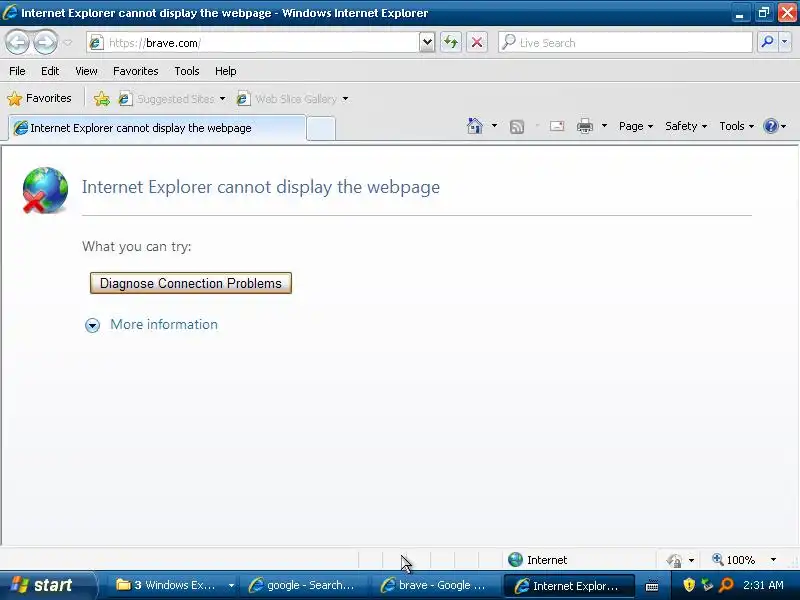Stop loading with the red X icon
The image size is (800, 600).
(x=477, y=42)
